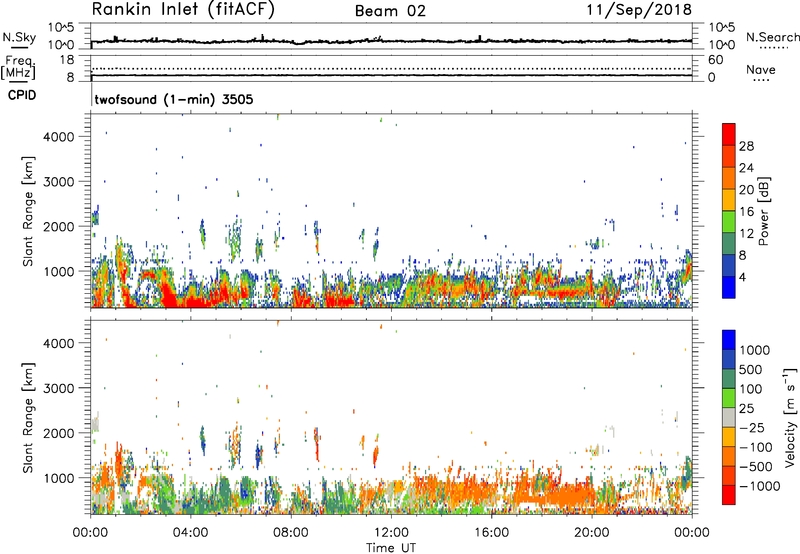Image resolution: width=800 pixels, height=554 pixels.
Task: Click the light green 25–100 Velocity colorbar segment
Action: (729, 398)
